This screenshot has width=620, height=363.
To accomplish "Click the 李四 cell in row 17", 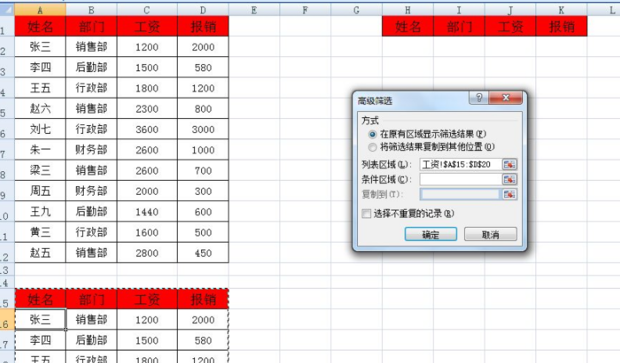I will pos(40,340).
